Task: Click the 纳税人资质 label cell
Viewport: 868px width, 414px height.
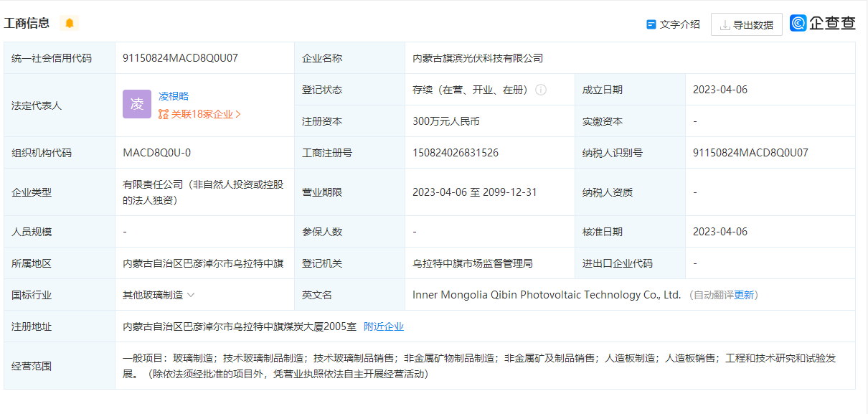Action: click(x=630, y=192)
